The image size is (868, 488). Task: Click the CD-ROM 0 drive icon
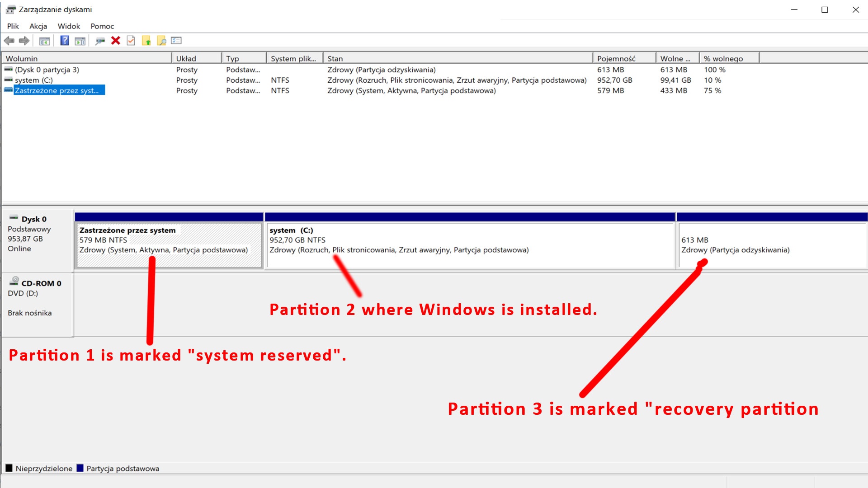14,281
